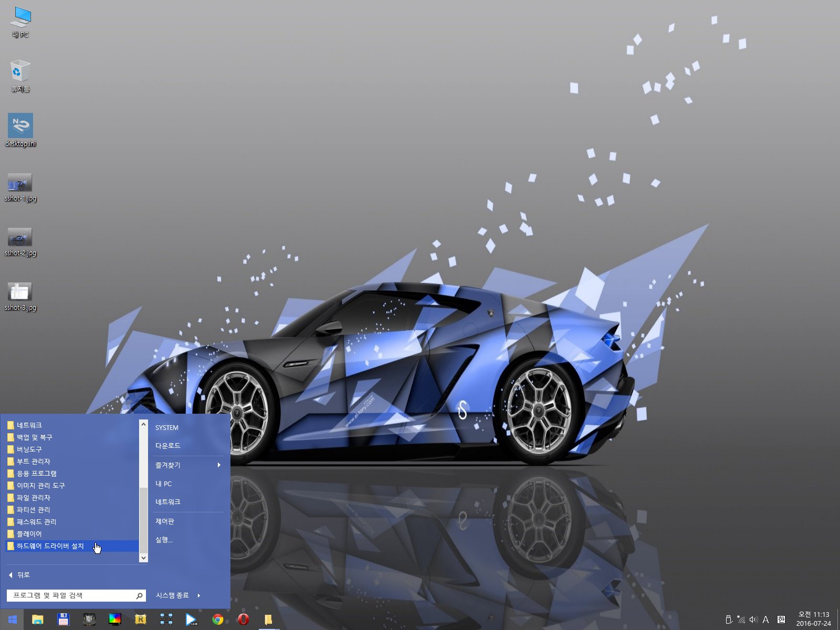Click the program list scrollbar thumb

(x=143, y=520)
